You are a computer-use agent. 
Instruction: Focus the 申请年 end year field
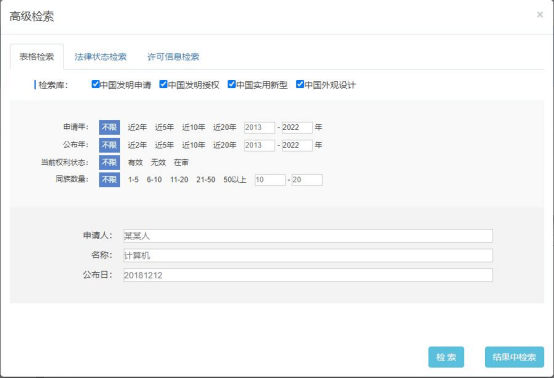pyautogui.click(x=297, y=128)
